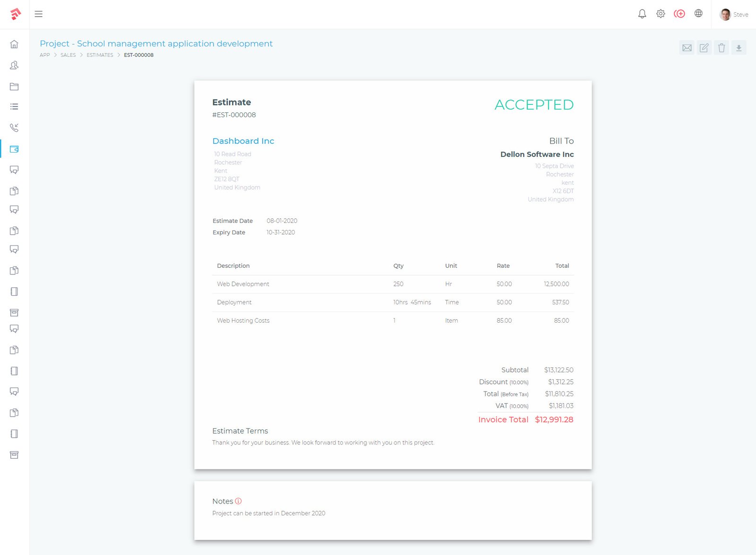Toggle the hamburger side menu

click(39, 14)
